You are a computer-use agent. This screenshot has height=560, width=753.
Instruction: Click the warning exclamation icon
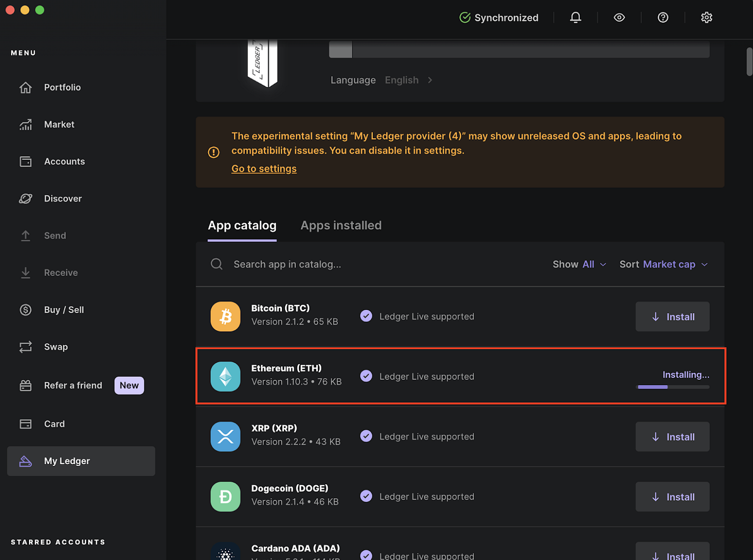[214, 152]
